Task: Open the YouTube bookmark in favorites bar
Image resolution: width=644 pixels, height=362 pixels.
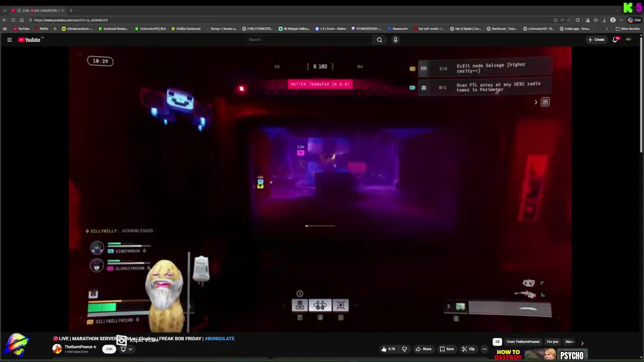Action: 22,29
